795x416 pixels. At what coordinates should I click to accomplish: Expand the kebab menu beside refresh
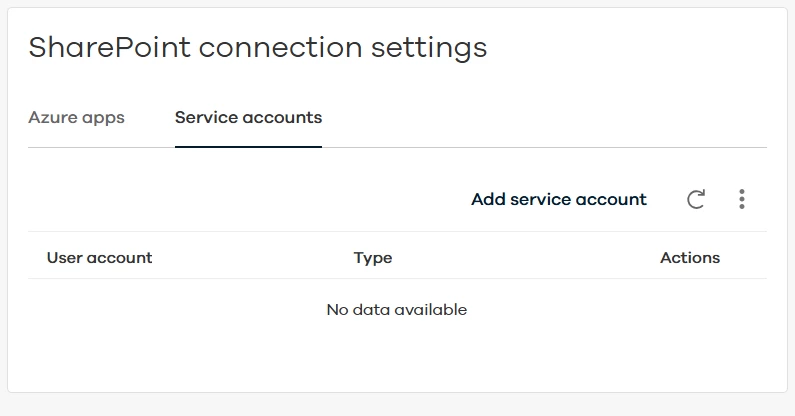[x=741, y=200]
